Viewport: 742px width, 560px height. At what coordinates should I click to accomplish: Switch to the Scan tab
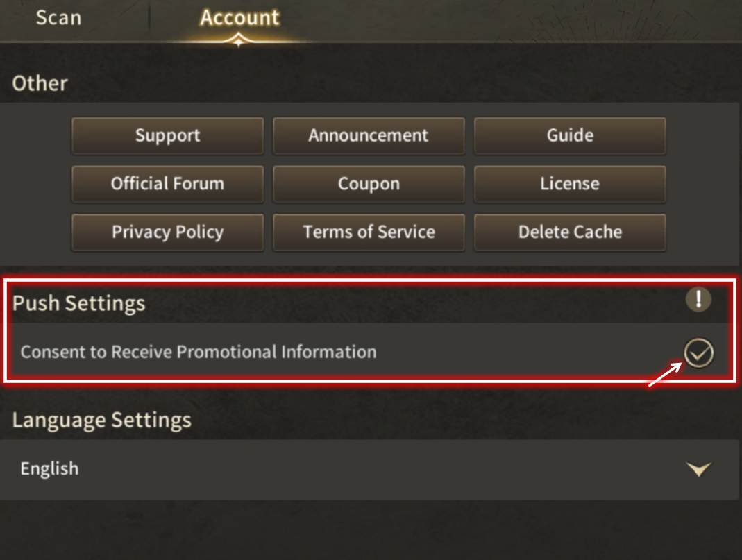pos(59,18)
